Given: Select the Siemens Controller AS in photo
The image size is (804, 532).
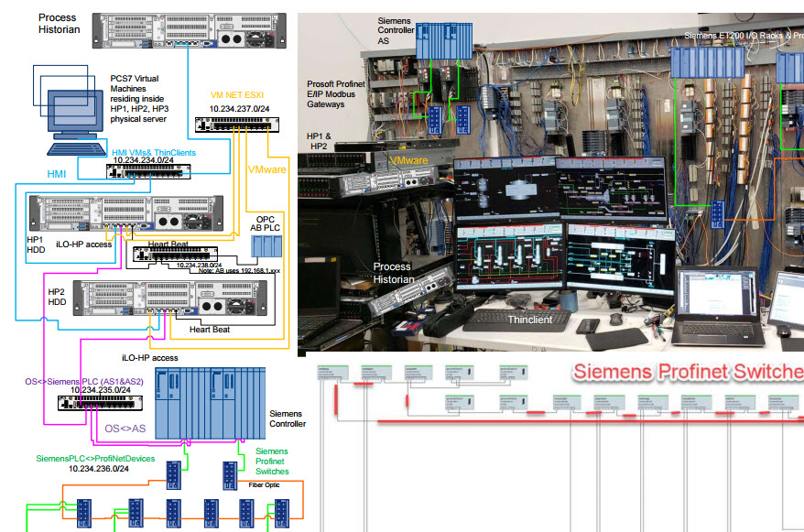Looking at the screenshot, I should pyautogui.click(x=442, y=41).
